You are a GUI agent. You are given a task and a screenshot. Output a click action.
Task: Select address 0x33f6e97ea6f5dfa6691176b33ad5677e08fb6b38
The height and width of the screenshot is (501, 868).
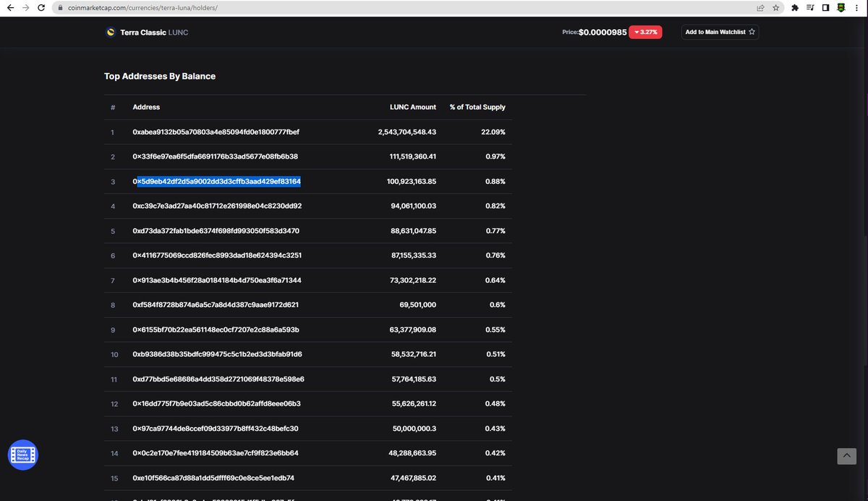click(216, 156)
